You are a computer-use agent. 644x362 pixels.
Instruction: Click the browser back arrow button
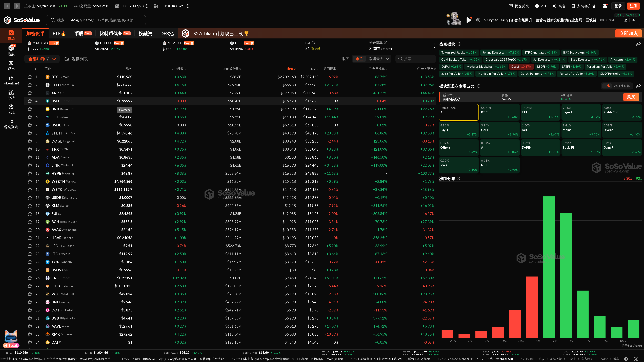[x=7, y=6]
